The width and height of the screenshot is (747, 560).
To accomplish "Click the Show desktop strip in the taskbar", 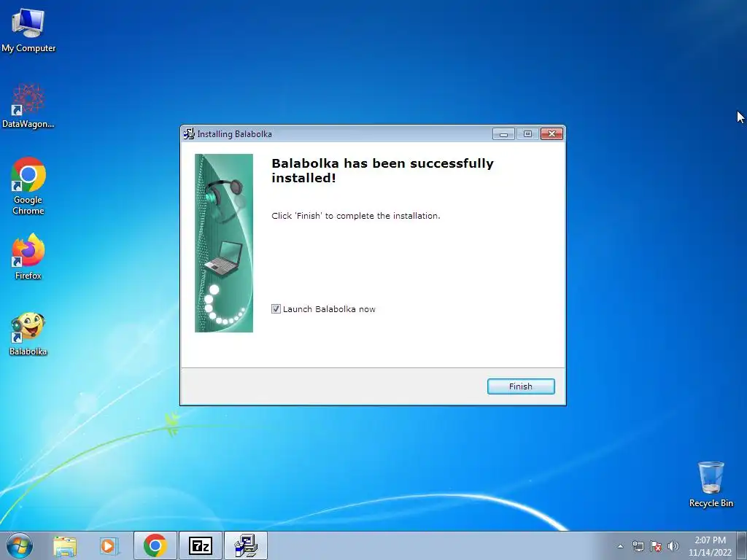I will pos(742,546).
